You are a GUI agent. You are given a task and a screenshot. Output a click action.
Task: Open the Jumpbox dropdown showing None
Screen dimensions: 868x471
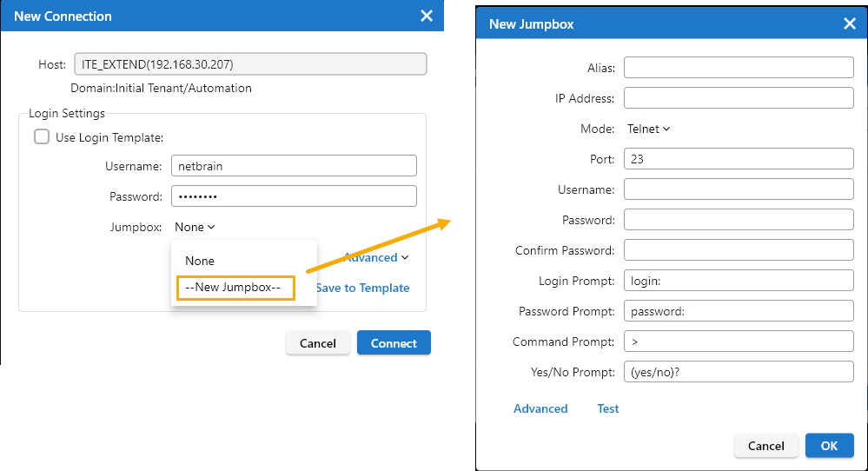195,227
